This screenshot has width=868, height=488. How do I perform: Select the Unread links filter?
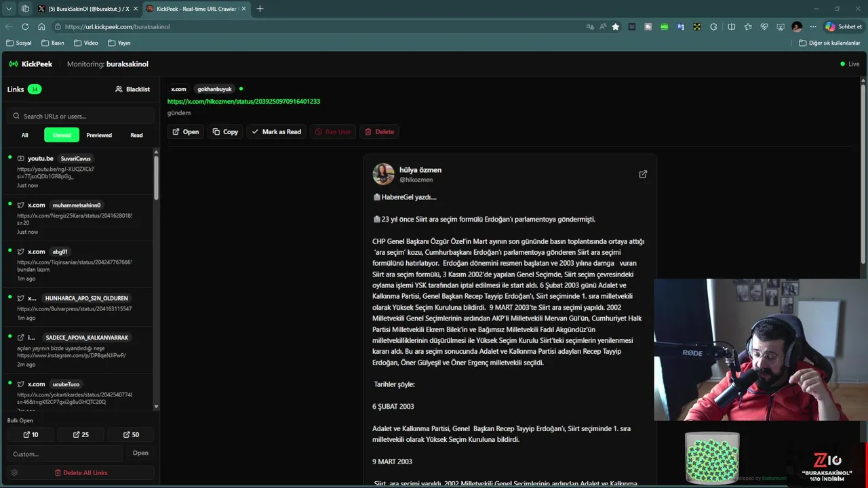[62, 135]
